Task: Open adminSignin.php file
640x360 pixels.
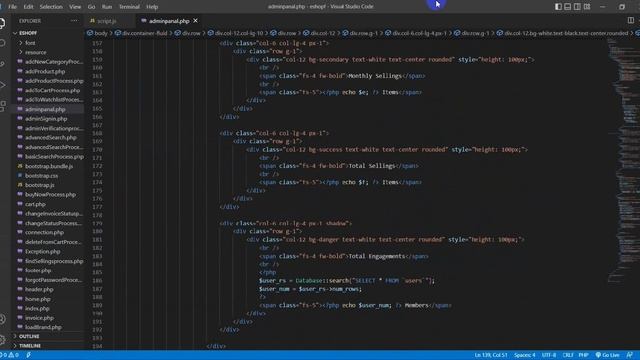Action: pos(47,119)
